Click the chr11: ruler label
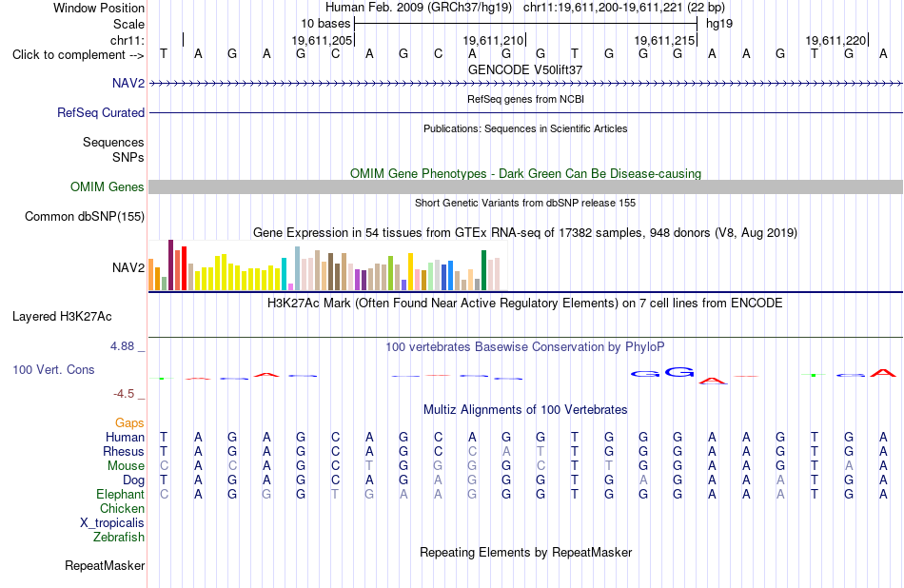 pyautogui.click(x=128, y=40)
